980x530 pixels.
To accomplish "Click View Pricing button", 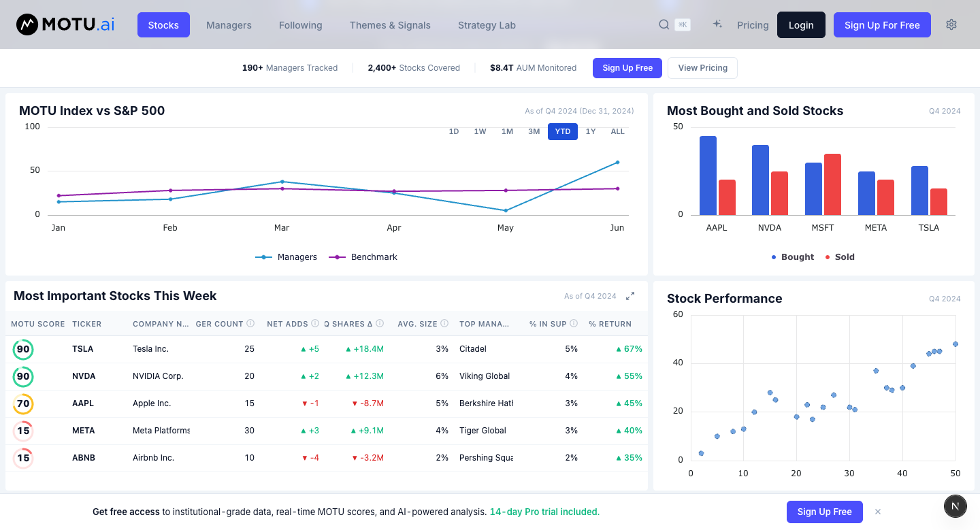I will click(702, 68).
